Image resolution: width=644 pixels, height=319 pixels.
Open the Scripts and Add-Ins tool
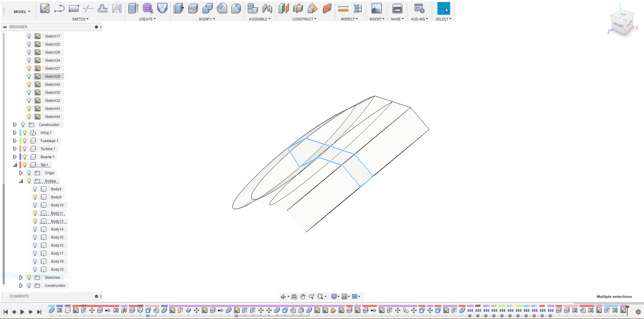419,8
